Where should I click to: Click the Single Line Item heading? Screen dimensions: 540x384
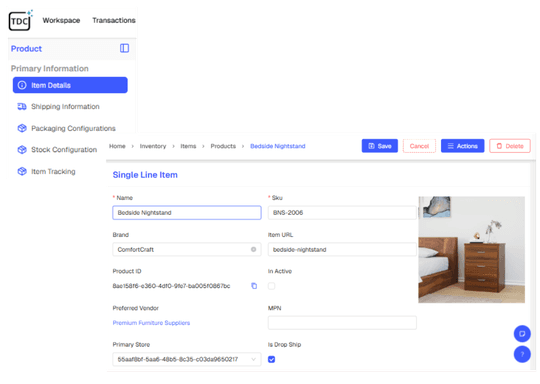145,175
